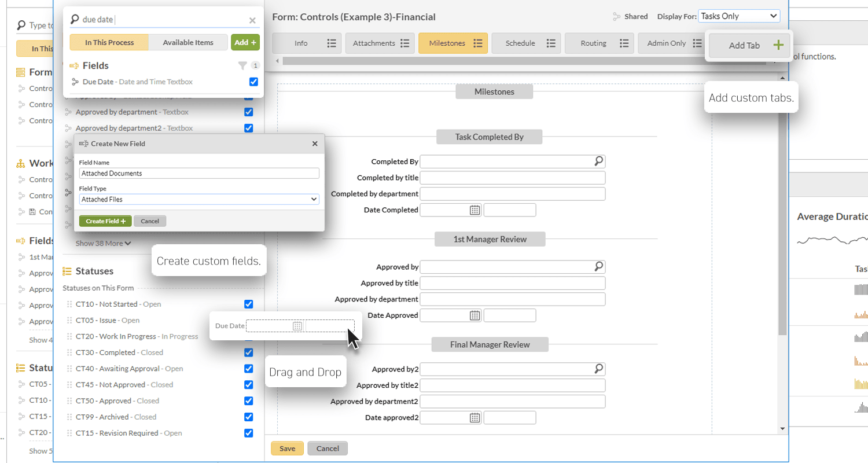This screenshot has width=868, height=463.
Task: Open the Field Type dropdown
Action: coord(199,199)
